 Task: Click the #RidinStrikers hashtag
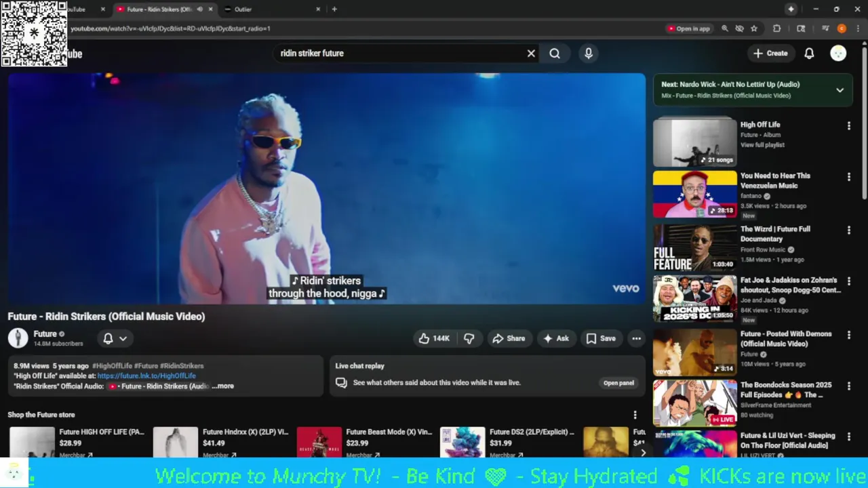pyautogui.click(x=182, y=366)
